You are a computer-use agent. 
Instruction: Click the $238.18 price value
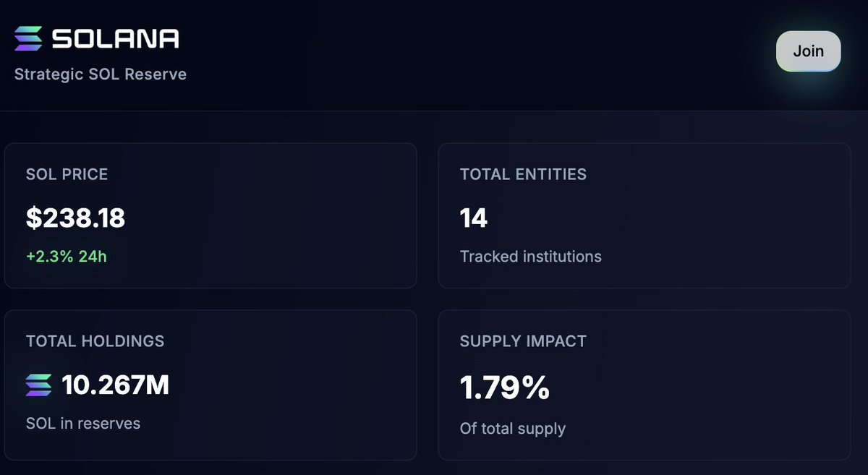[76, 218]
